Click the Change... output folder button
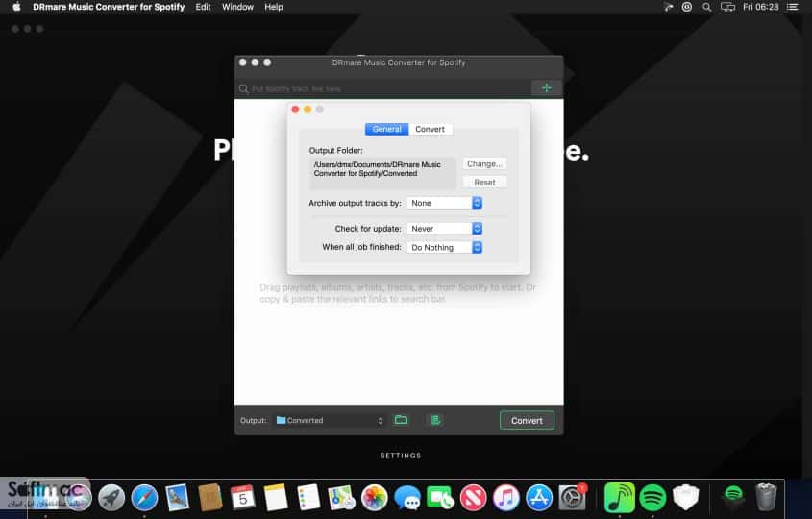Image resolution: width=812 pixels, height=519 pixels. pos(484,163)
